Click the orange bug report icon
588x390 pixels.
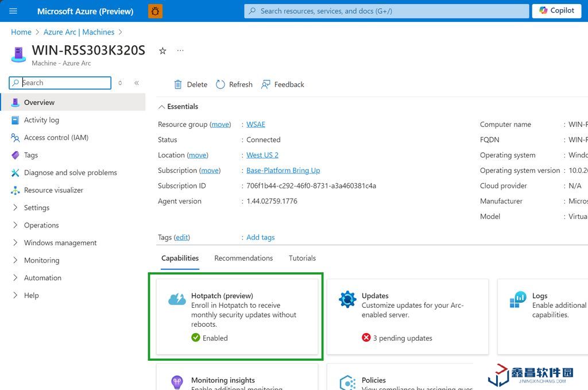coord(155,11)
